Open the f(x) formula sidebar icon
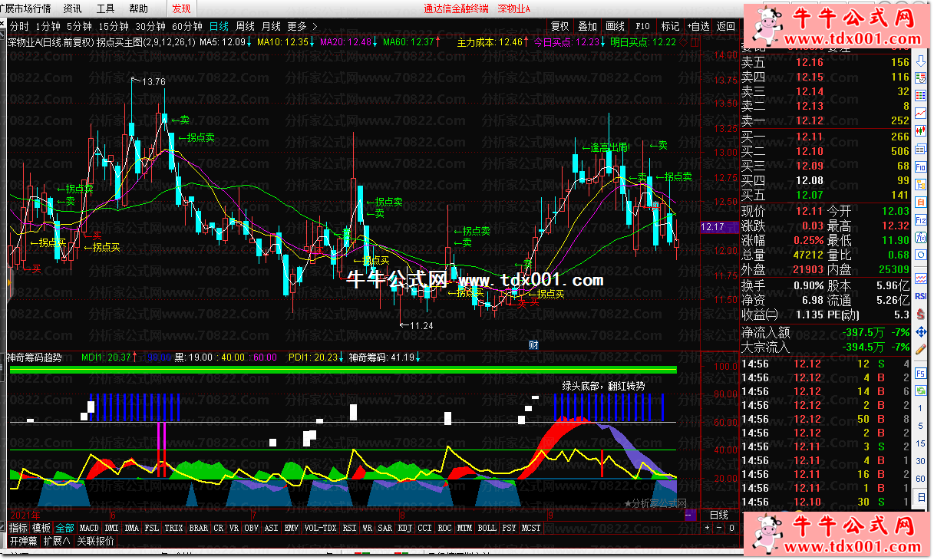 pyautogui.click(x=922, y=238)
